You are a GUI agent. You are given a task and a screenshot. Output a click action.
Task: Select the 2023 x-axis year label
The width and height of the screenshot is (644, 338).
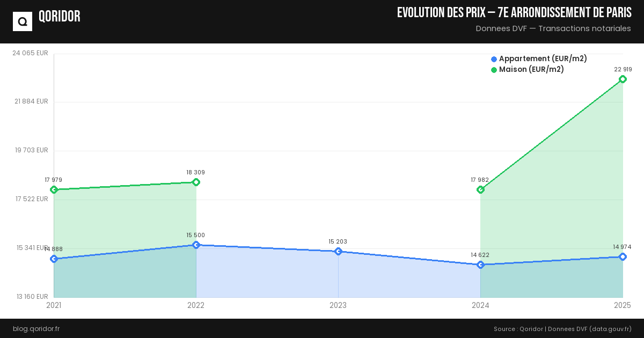(x=338, y=305)
